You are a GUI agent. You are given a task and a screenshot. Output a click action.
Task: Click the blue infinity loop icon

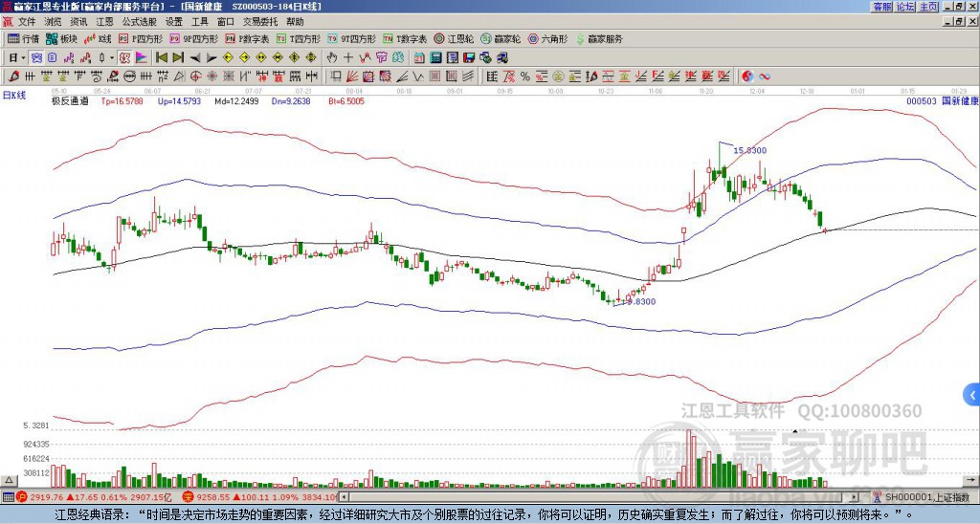coord(765,76)
